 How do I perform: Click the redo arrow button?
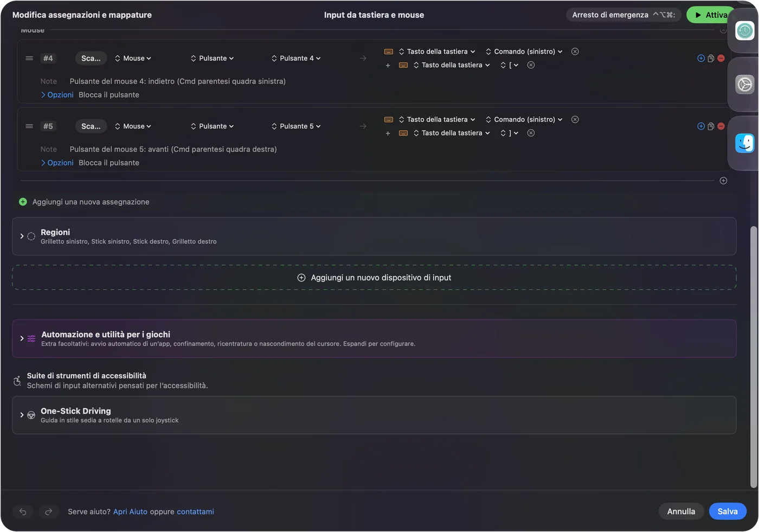(x=48, y=511)
